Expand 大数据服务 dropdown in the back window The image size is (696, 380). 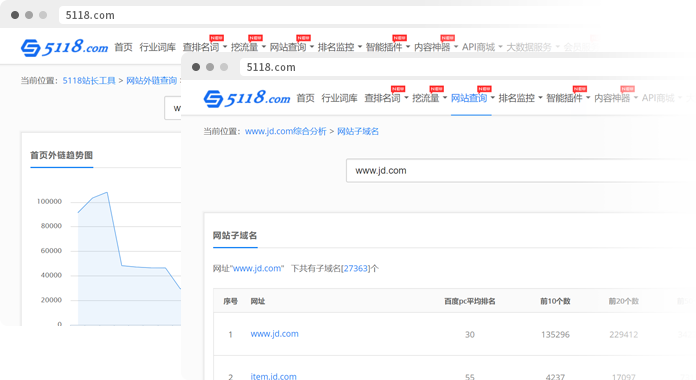coord(533,47)
